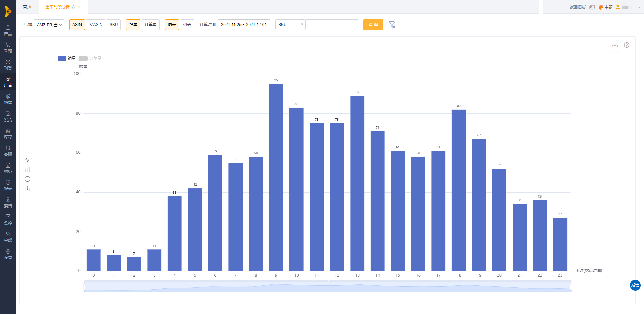The image size is (644, 314).
Task: Switch chart to line view icon
Action: pos(28,160)
